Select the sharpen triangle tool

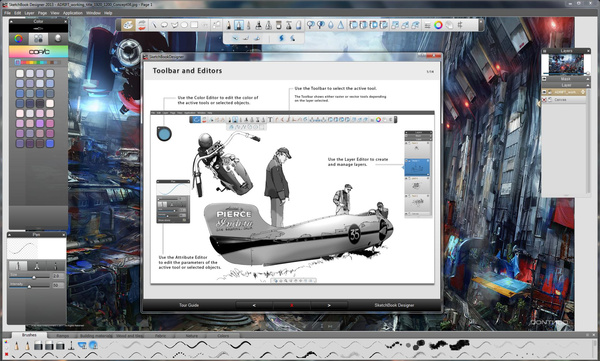pos(340,25)
